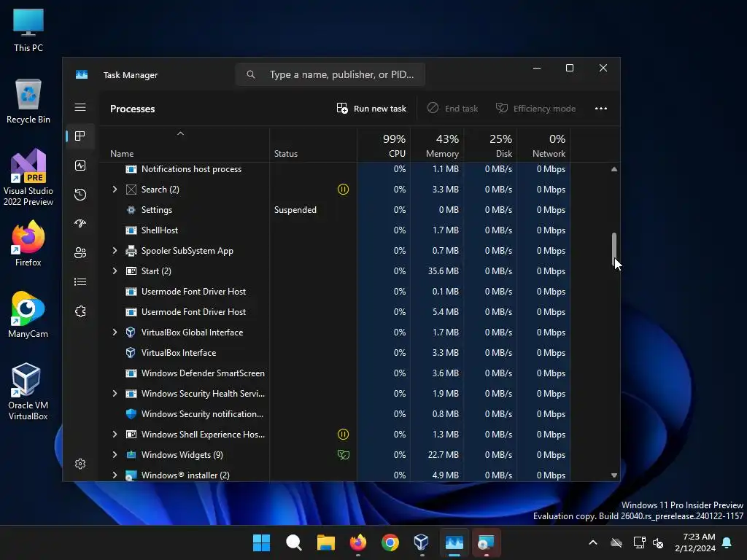Expand Windows Shell Experience Host group
Viewport: 747px width, 560px height.
(x=115, y=435)
